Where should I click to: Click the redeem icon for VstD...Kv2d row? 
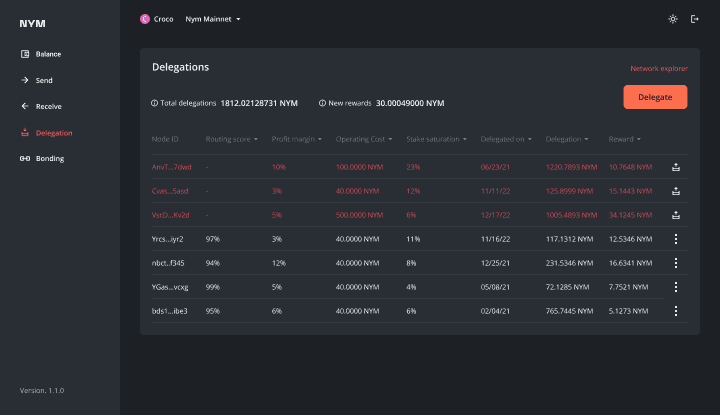[676, 215]
